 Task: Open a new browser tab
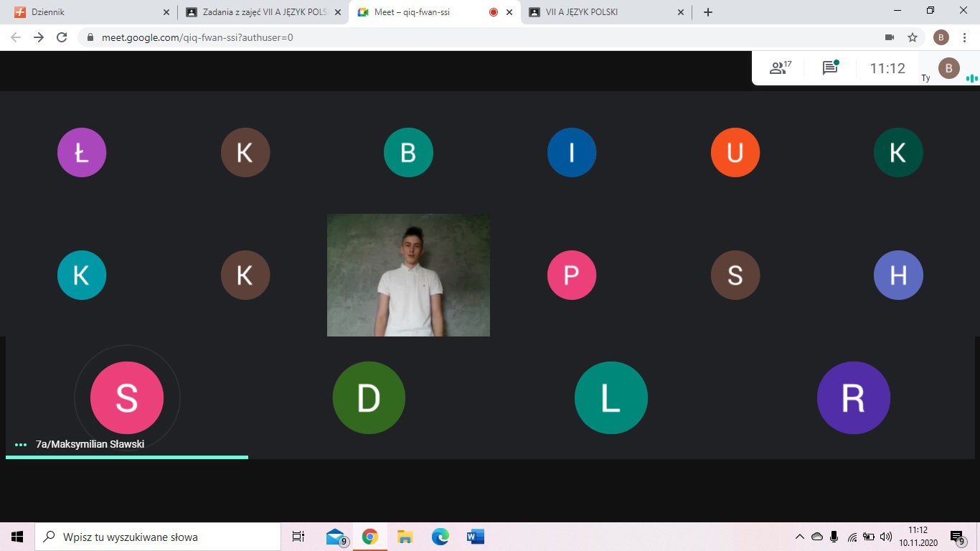pos(708,12)
